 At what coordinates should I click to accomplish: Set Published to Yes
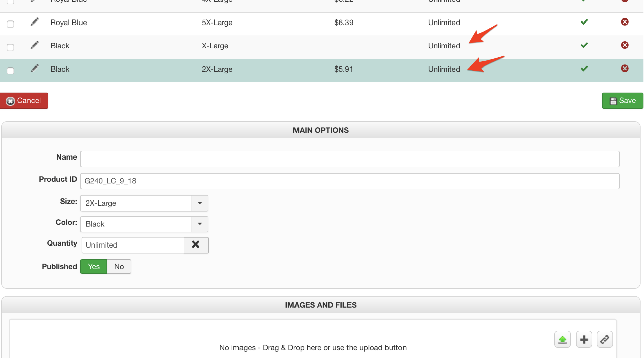94,267
